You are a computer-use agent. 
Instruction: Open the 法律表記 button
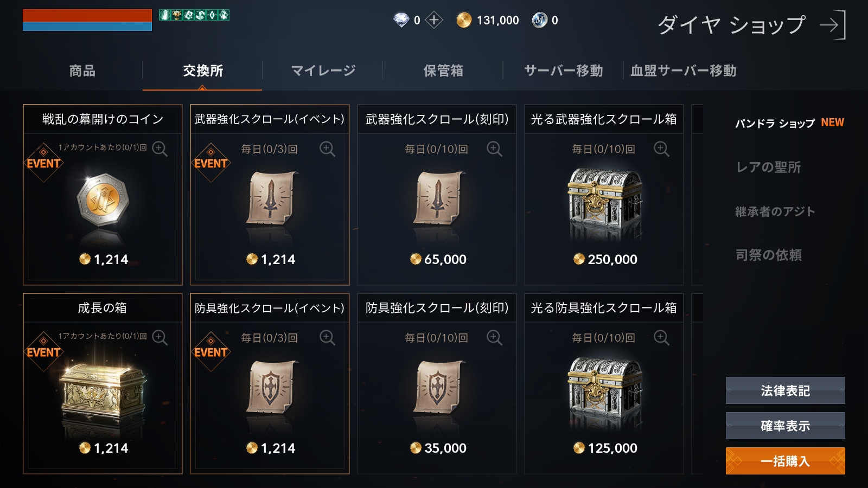pyautogui.click(x=785, y=390)
